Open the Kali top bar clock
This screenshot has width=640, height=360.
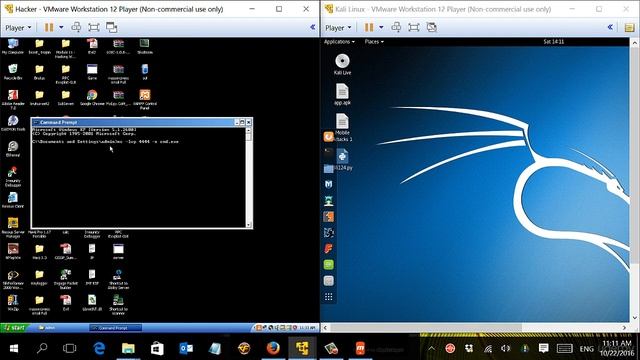(x=553, y=42)
